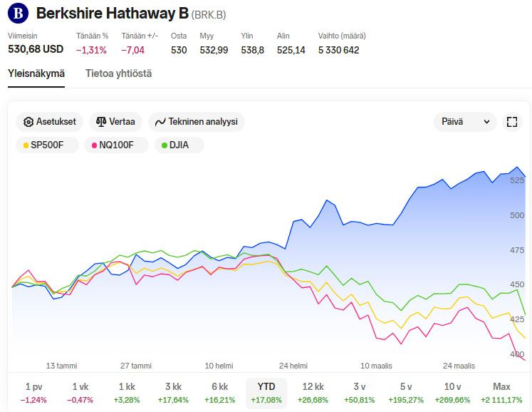532x412 pixels.
Task: Select the YTD time range
Action: click(x=266, y=393)
